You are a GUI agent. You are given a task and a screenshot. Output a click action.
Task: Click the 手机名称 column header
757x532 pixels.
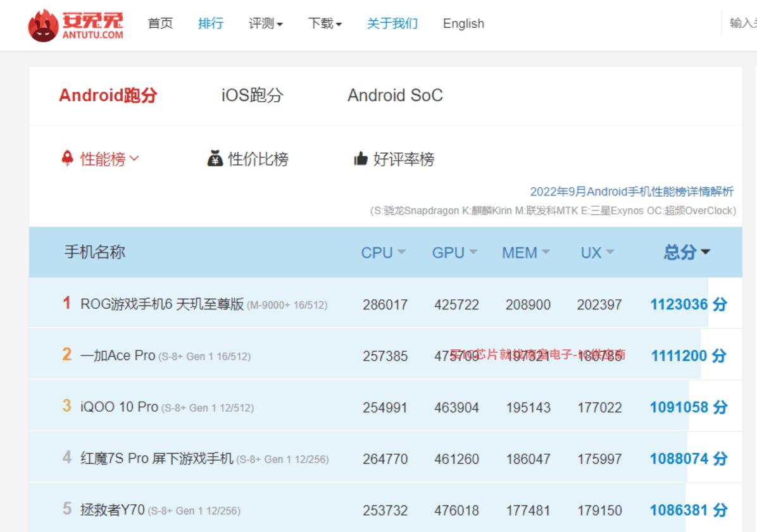(x=95, y=252)
